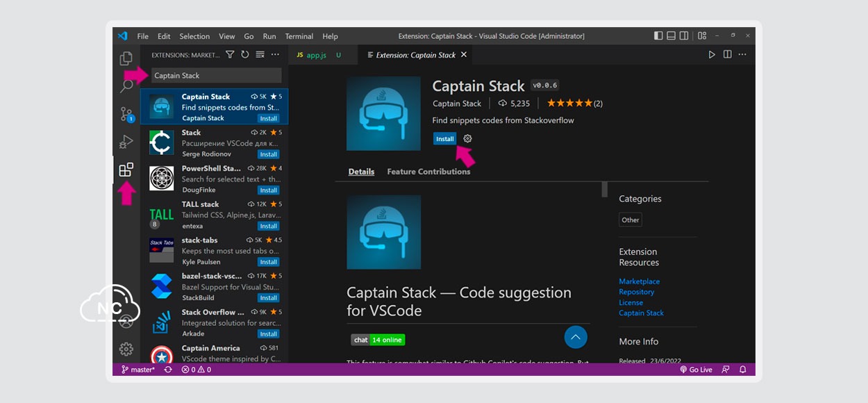The image size is (868, 403).
Task: Switch to the Details tab
Action: 361,172
